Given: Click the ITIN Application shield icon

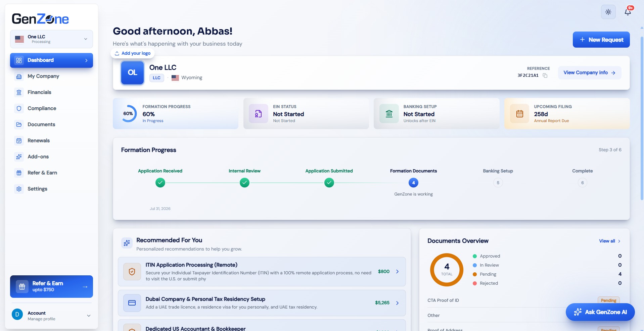Looking at the screenshot, I should pos(132,272).
